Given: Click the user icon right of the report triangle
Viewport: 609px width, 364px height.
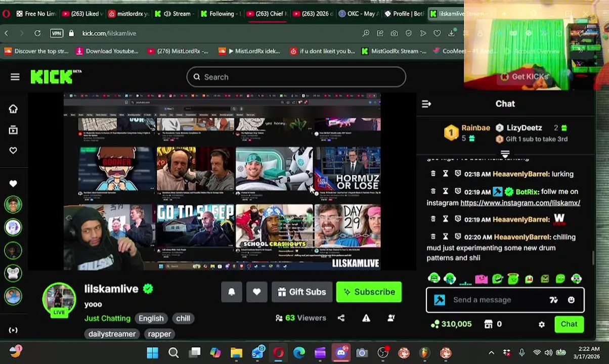Looking at the screenshot, I should 391,318.
